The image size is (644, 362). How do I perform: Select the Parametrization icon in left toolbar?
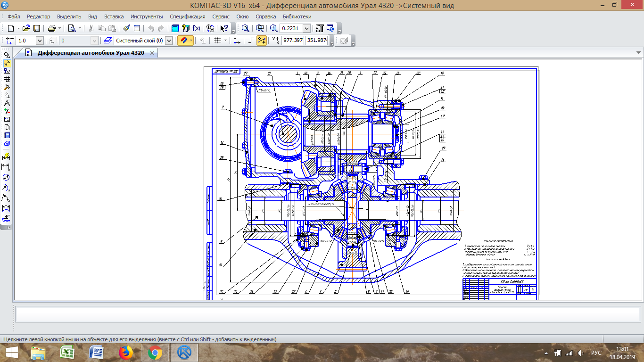(7, 95)
